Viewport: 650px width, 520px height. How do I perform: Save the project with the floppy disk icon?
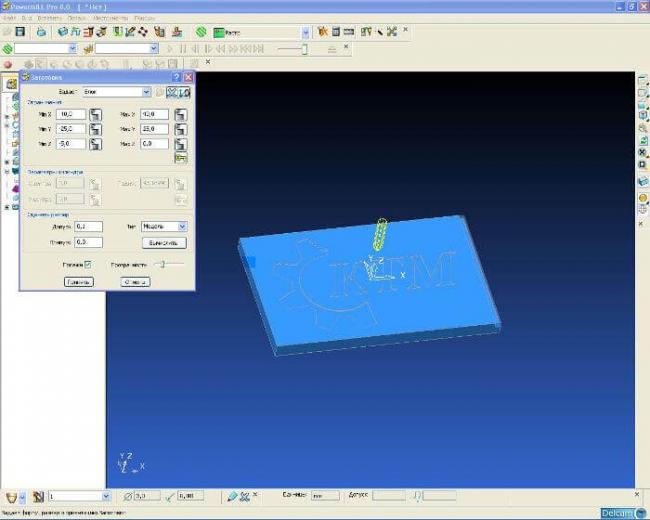[x=20, y=32]
